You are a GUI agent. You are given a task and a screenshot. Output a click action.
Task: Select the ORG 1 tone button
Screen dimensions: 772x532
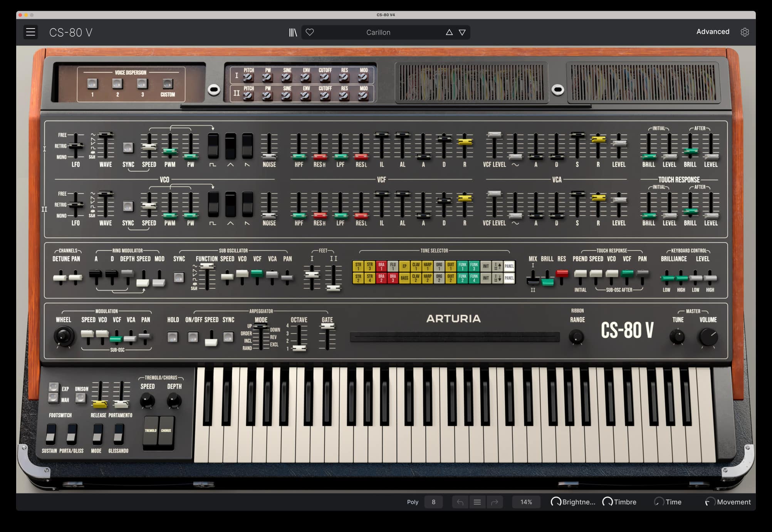439,266
